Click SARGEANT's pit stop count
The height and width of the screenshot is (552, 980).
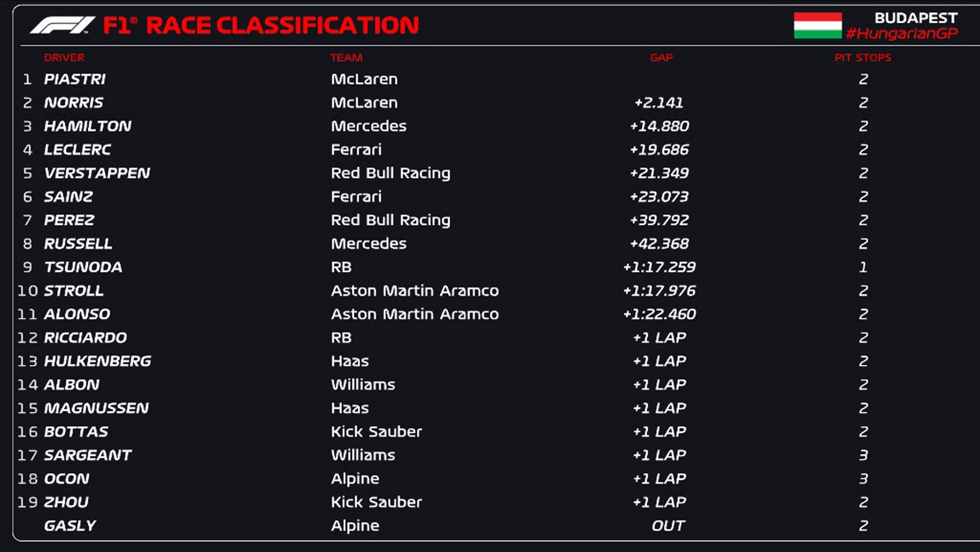(x=863, y=456)
